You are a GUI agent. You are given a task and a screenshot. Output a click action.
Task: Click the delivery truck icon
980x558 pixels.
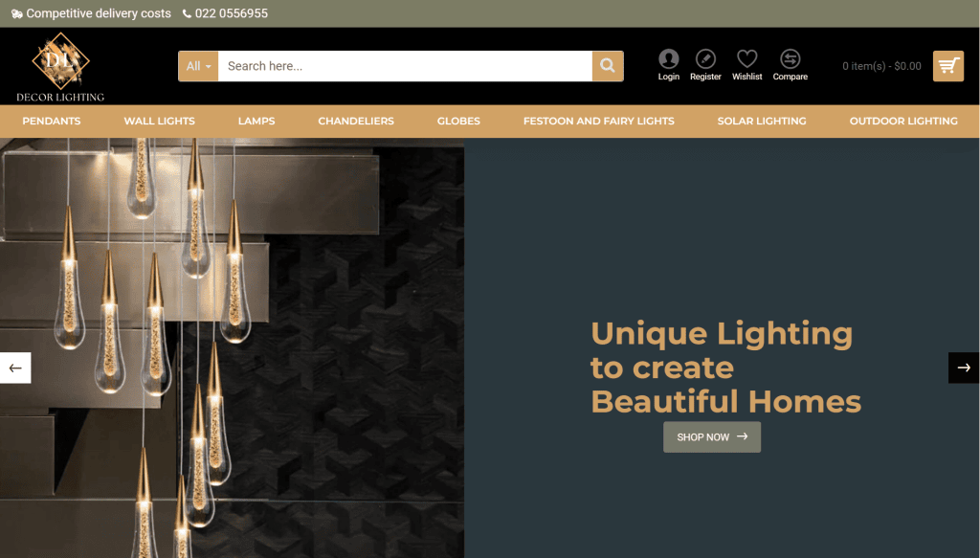click(x=17, y=13)
